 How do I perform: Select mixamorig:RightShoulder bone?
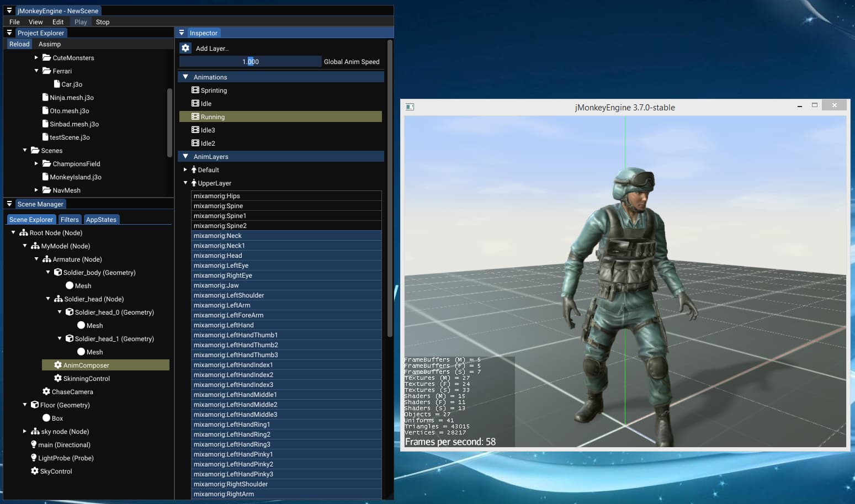click(x=286, y=484)
